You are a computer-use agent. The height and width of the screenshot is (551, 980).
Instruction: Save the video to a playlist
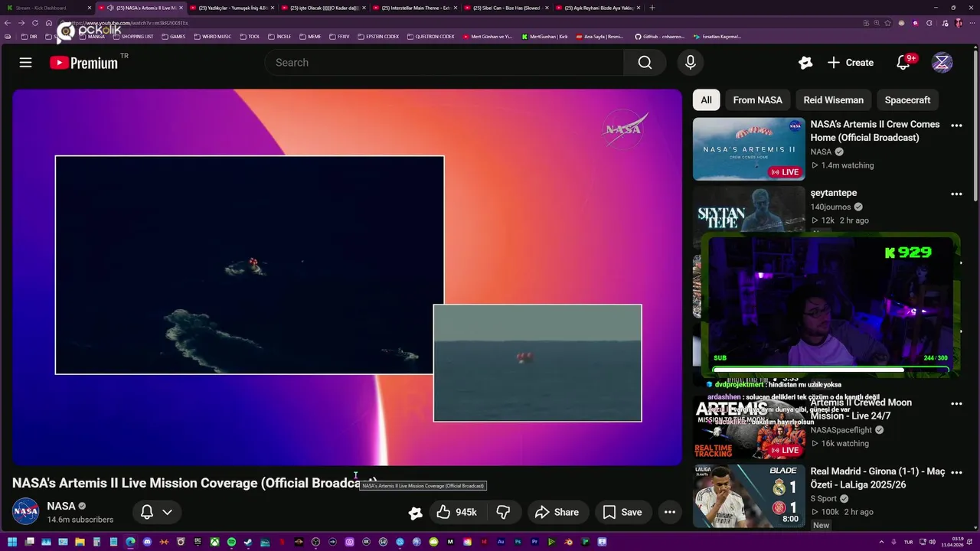click(622, 512)
